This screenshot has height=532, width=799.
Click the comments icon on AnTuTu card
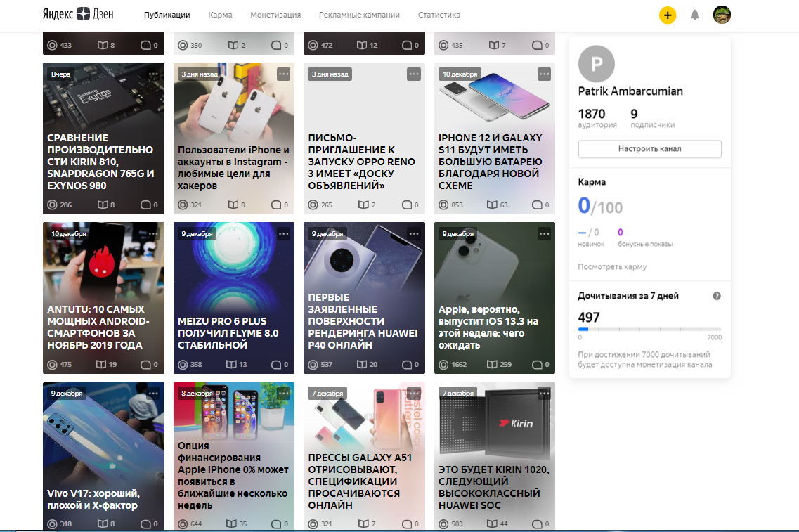click(x=145, y=365)
